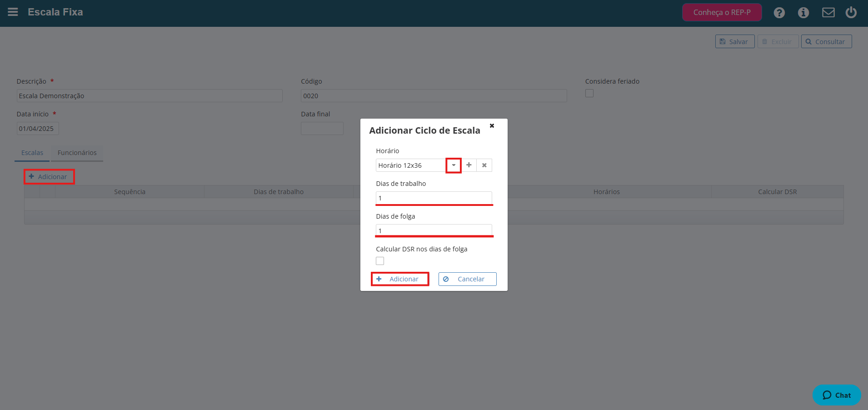The height and width of the screenshot is (410, 868).
Task: Click the Cancelar button in dialog
Action: coord(467,279)
